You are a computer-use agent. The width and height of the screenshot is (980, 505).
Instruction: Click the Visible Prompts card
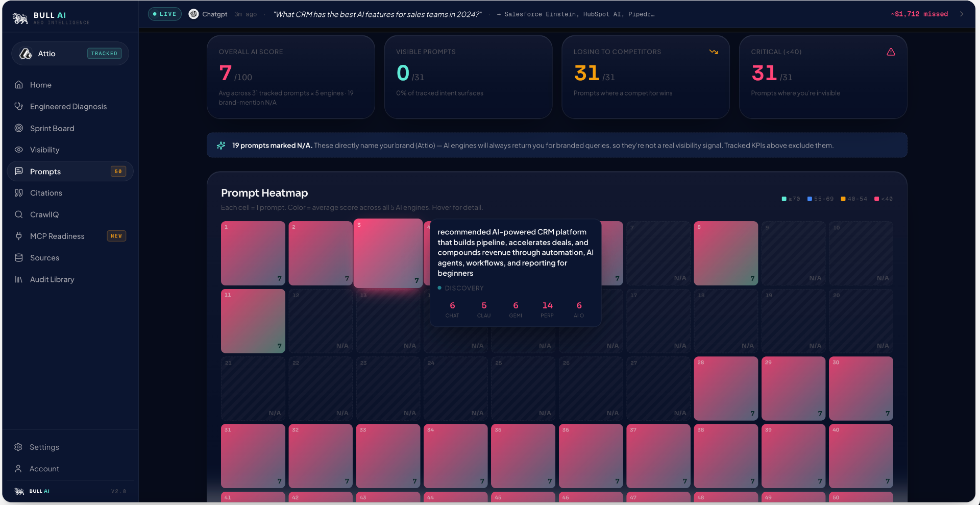coord(468,77)
